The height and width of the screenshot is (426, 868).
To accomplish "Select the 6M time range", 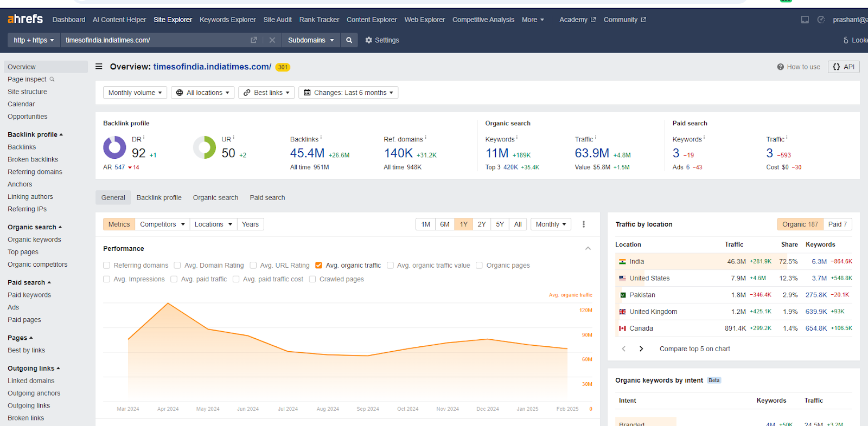I will coord(445,224).
